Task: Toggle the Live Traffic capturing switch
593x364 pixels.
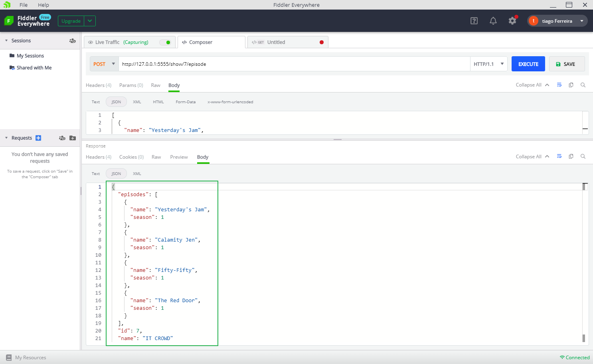Action: (x=165, y=42)
